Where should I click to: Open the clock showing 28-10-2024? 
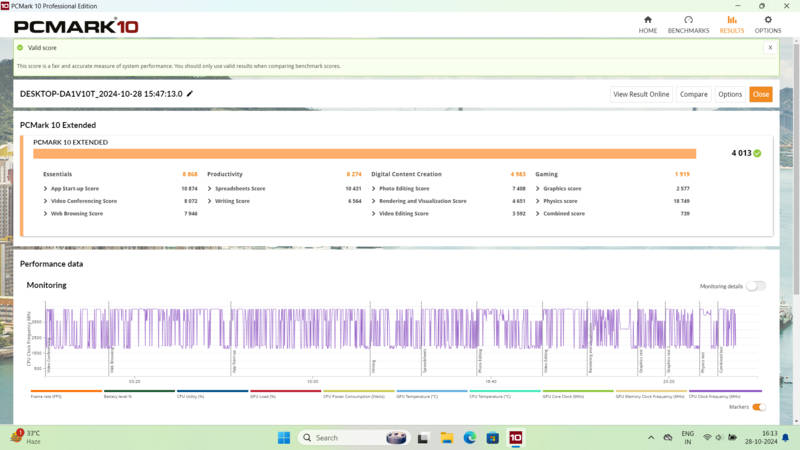[x=761, y=437]
